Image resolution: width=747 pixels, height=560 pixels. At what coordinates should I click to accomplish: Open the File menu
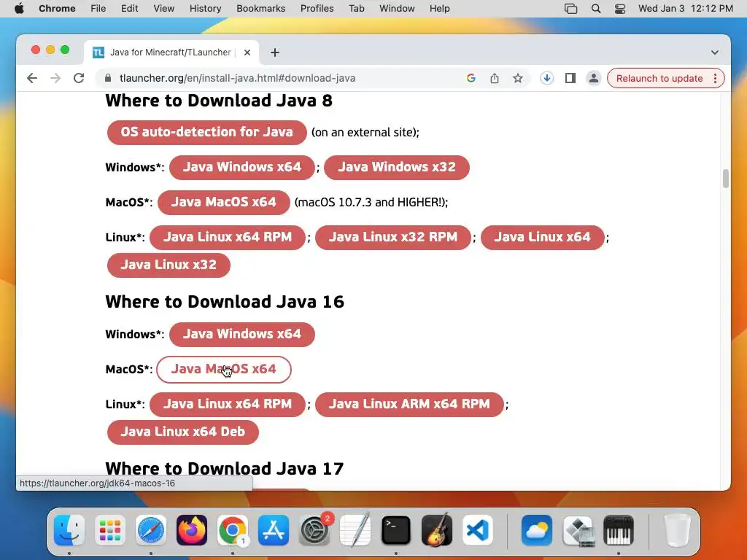[x=98, y=9]
